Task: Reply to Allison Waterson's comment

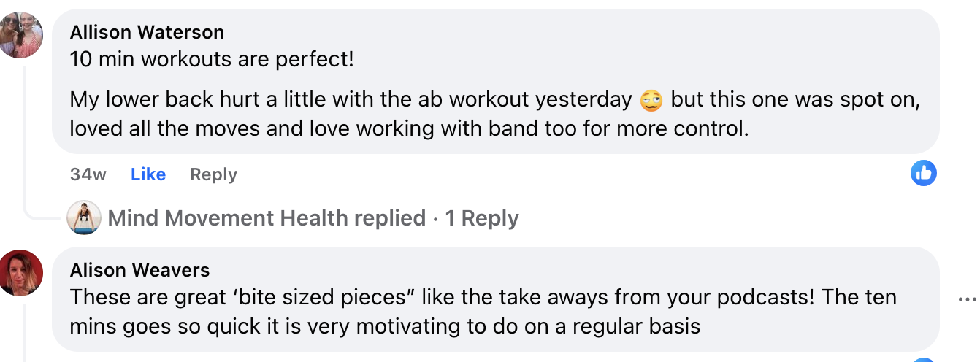Action: tap(213, 174)
